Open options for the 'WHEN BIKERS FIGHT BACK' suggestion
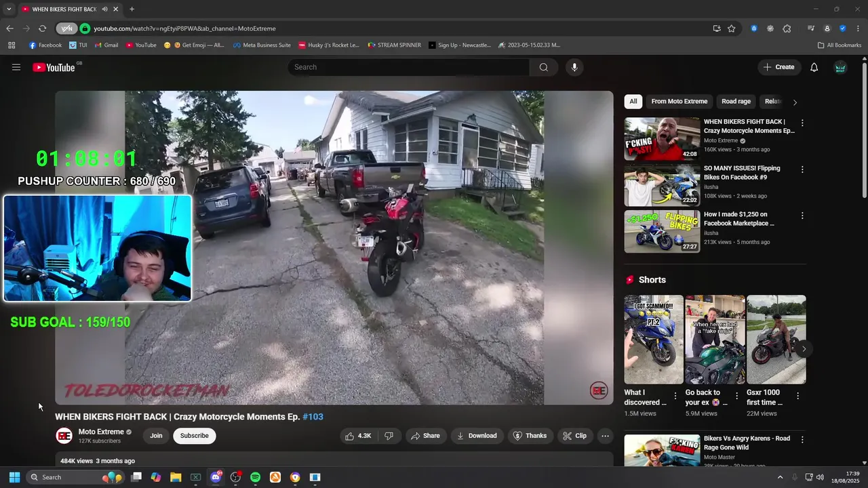 pos(802,123)
